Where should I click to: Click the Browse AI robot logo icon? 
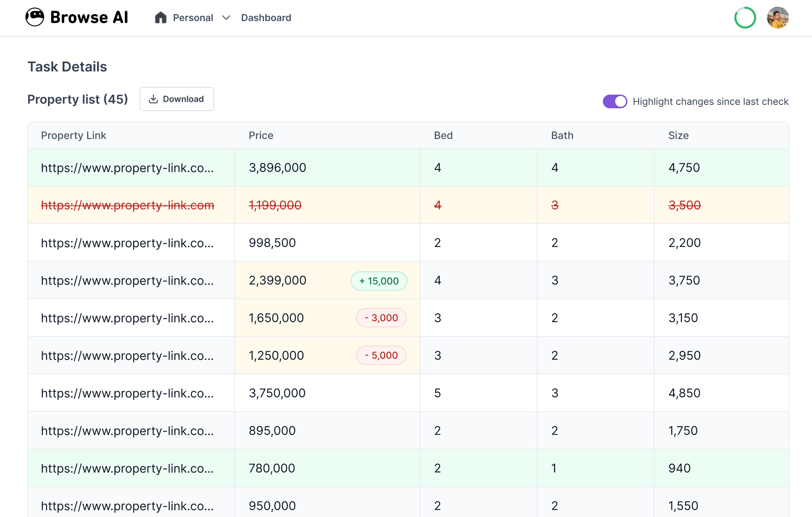pos(35,17)
